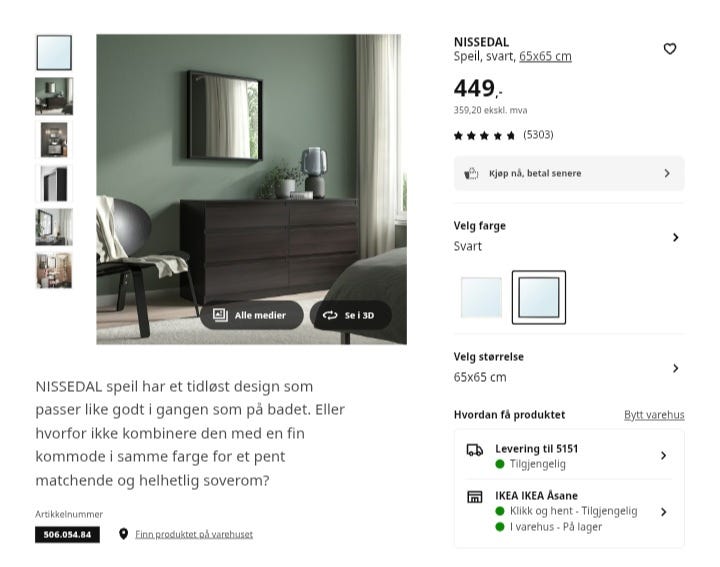Click the delivery truck icon
The image size is (720, 567).
coord(474,450)
